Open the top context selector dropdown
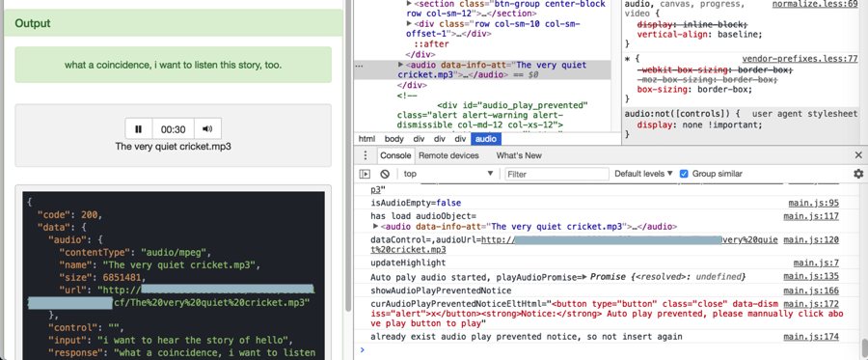The height and width of the screenshot is (360, 868). [448, 174]
